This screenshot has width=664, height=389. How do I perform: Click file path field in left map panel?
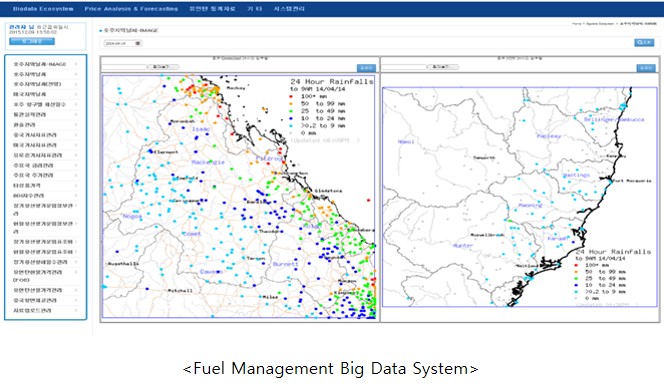(x=124, y=67)
